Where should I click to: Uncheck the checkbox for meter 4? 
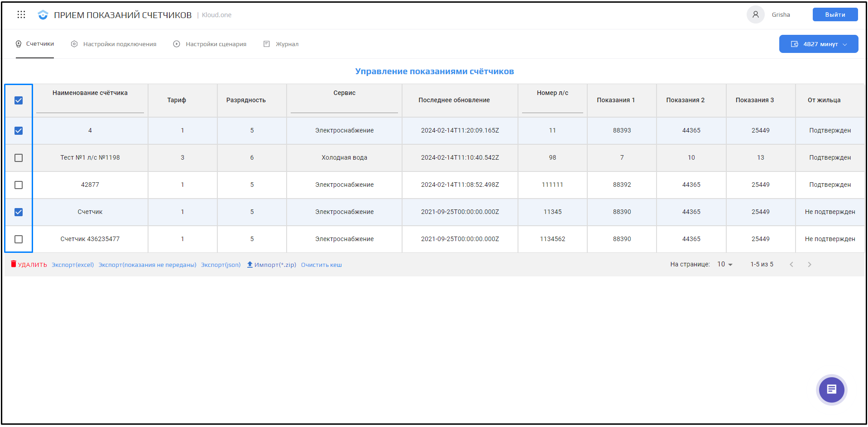(19, 131)
